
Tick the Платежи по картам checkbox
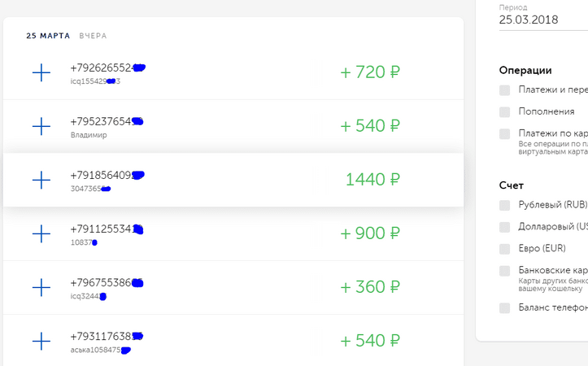pyautogui.click(x=505, y=134)
